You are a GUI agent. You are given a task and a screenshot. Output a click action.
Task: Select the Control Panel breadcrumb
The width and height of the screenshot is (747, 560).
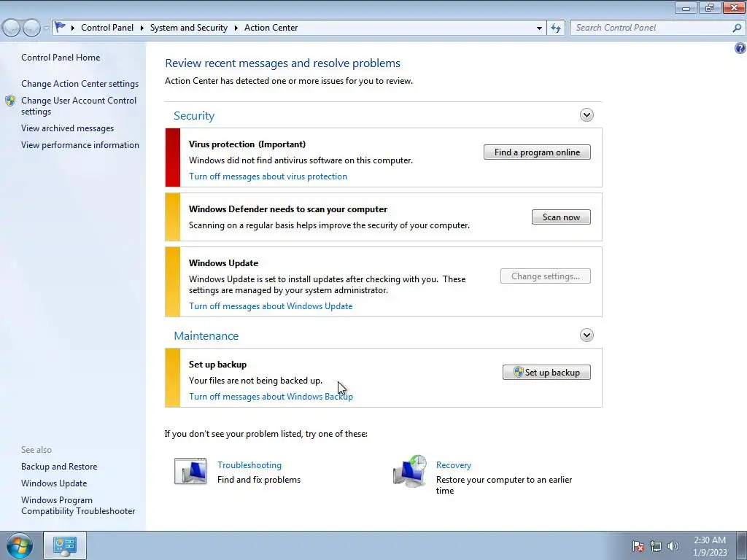107,28
